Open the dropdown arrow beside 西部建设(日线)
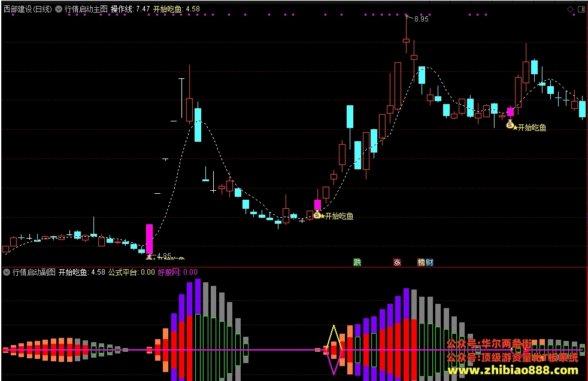Viewport: 588px width, 381px height. [x=59, y=9]
